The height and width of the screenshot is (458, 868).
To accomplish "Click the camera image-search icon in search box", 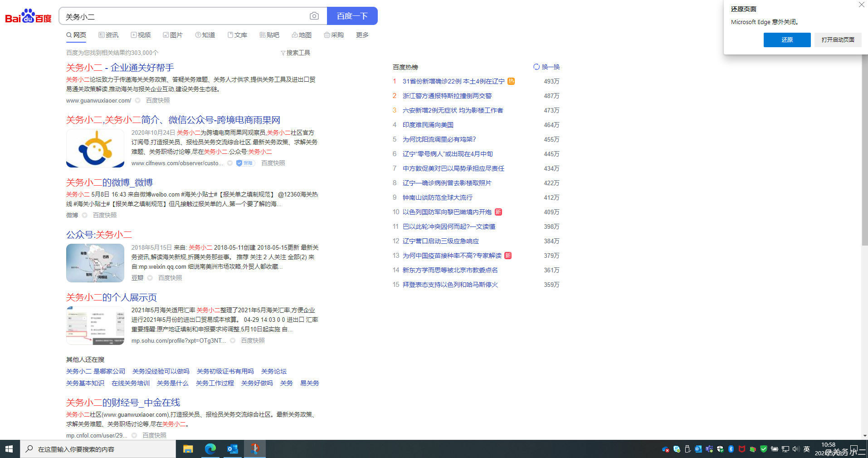I will pos(314,16).
